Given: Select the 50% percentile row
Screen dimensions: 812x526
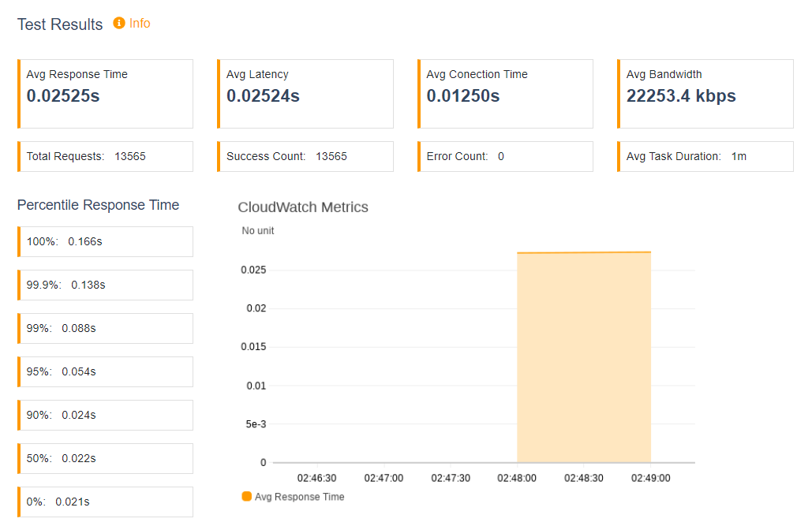Looking at the screenshot, I should (105, 459).
